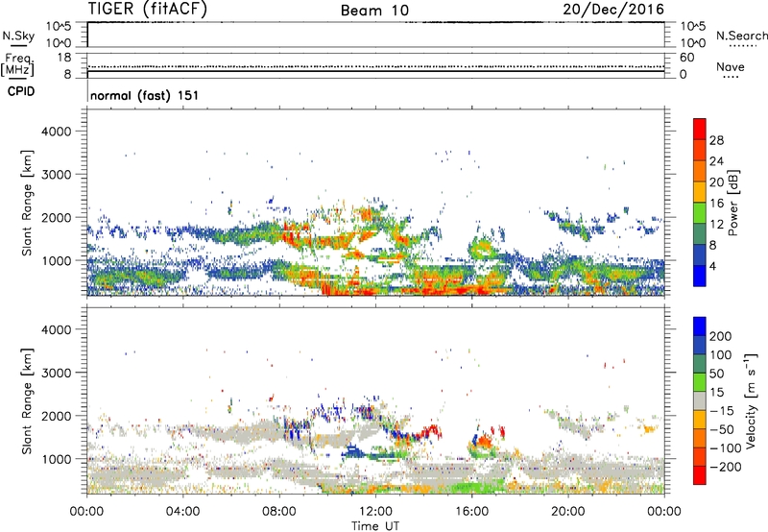The height and width of the screenshot is (532, 768).
Task: Click Slant Range [km] label of power panel
Action: [x=27, y=203]
